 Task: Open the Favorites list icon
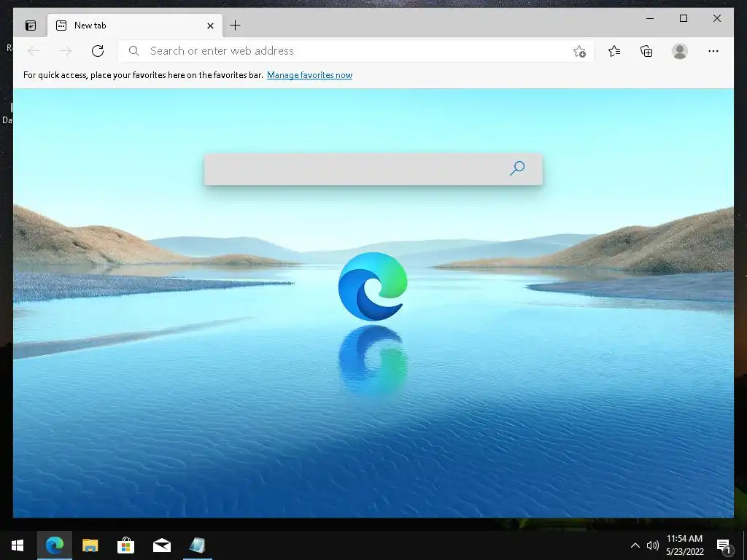pyautogui.click(x=614, y=51)
